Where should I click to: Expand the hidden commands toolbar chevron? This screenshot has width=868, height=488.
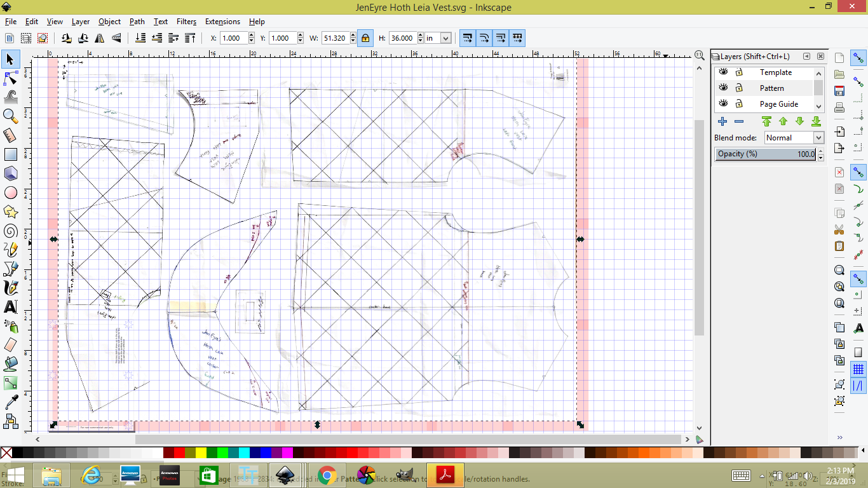[839, 437]
